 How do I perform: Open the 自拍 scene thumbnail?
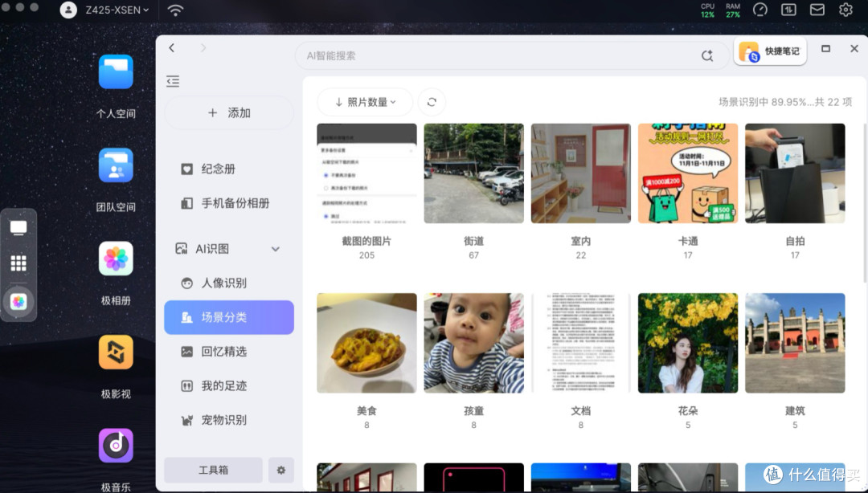coord(795,173)
